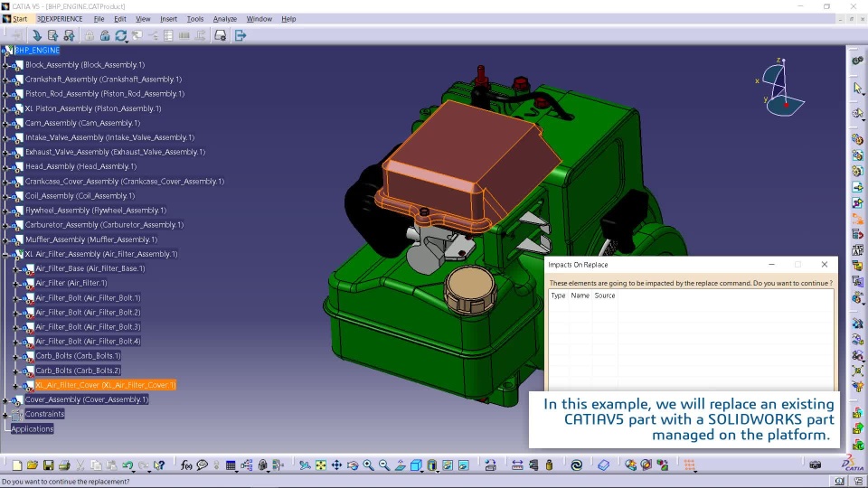Click the Pan arrows icon
The image size is (868, 488).
(336, 465)
